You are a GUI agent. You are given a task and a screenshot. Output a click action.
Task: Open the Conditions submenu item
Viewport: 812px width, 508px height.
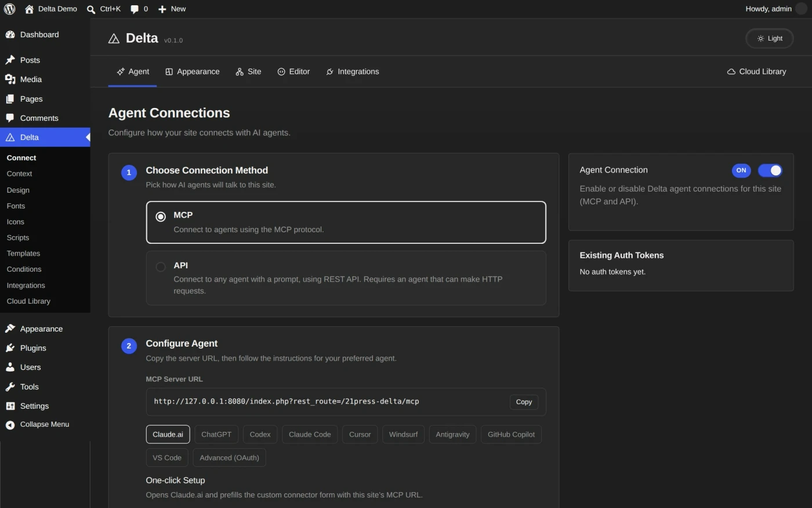[24, 269]
